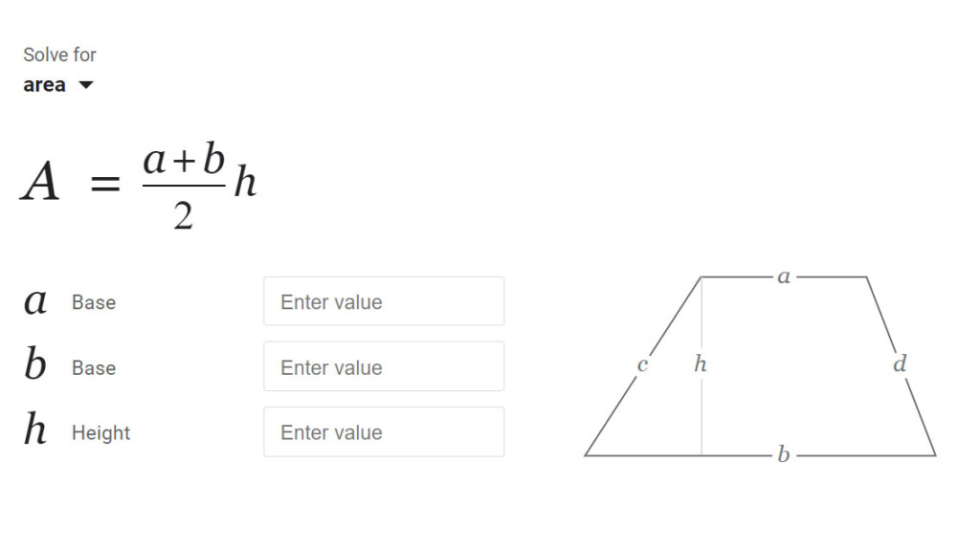980x551 pixels.
Task: Expand the solve options by clicking 'area'
Action: [x=44, y=84]
